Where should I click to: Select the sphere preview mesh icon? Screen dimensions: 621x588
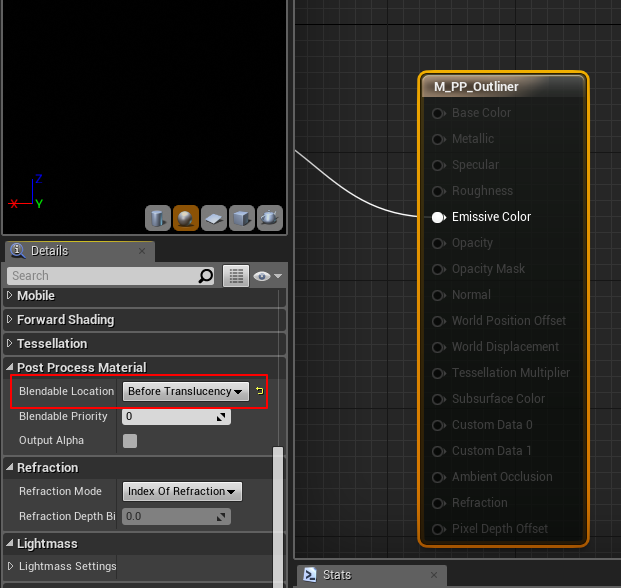pyautogui.click(x=185, y=217)
